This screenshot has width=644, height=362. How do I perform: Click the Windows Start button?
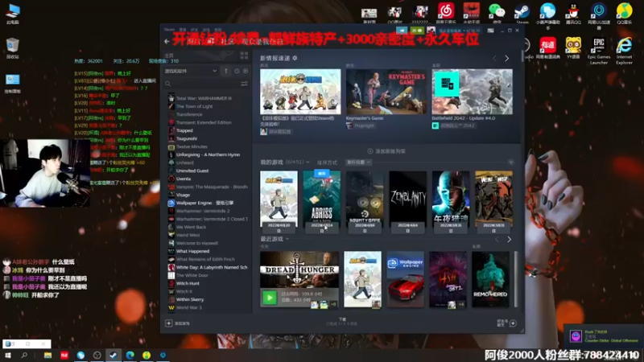[x=8, y=356]
